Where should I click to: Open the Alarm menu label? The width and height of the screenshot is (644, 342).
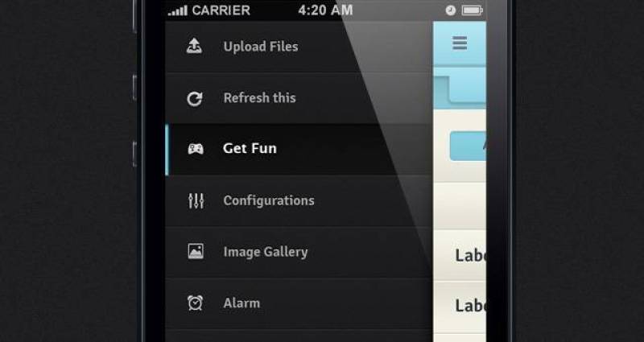coord(242,303)
